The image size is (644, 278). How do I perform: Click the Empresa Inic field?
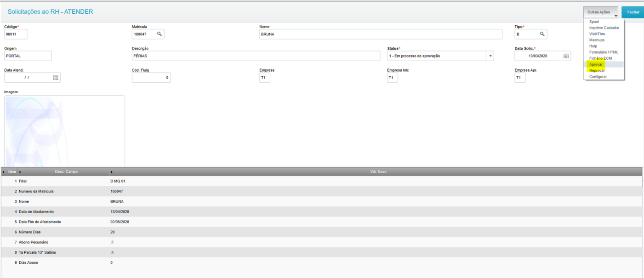pos(393,78)
